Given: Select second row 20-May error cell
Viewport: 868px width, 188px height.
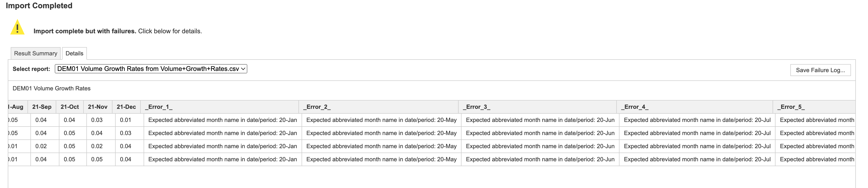Looking at the screenshot, I should (381, 133).
